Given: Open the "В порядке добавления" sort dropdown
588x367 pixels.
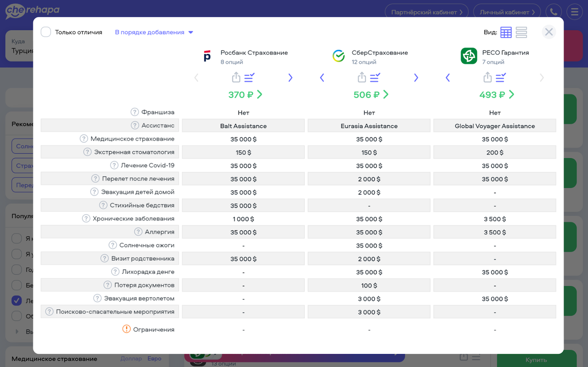Looking at the screenshot, I should (x=154, y=32).
